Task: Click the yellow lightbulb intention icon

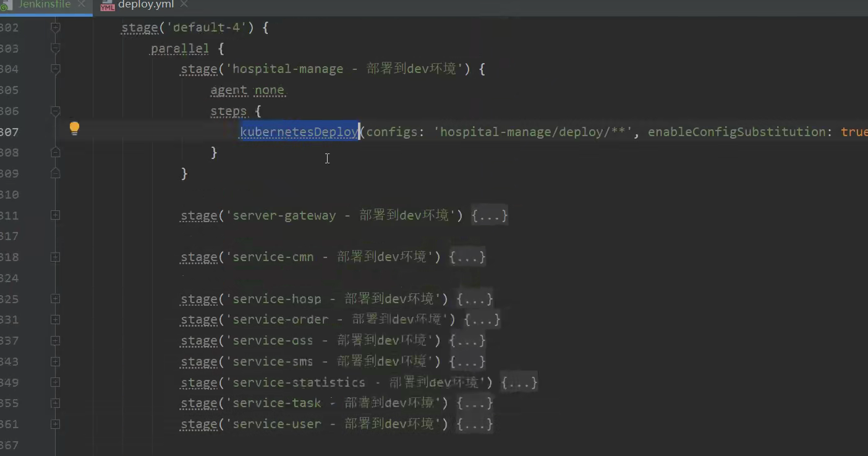Action: (x=74, y=129)
